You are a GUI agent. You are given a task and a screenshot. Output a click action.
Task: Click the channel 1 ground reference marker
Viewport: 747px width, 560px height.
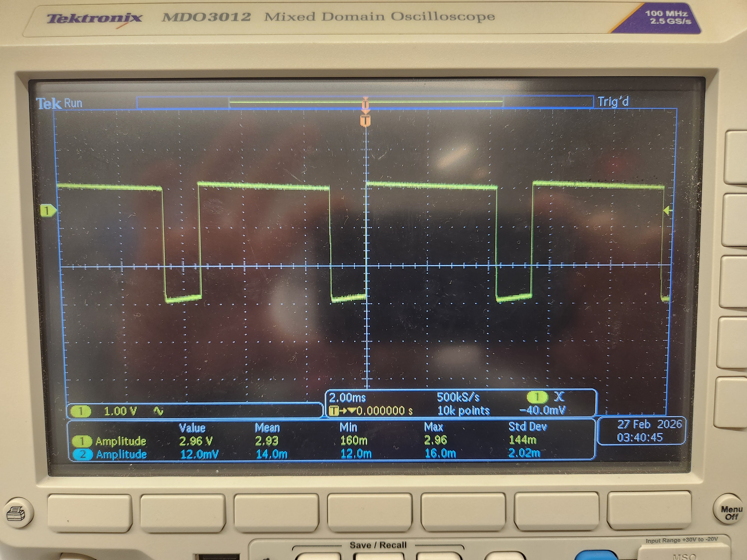click(48, 211)
